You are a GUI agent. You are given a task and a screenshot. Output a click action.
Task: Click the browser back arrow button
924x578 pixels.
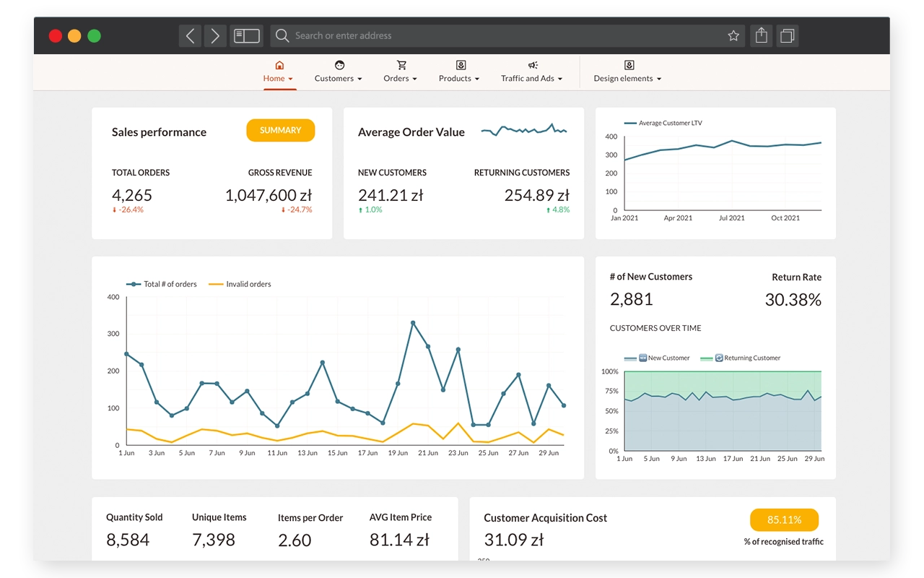(190, 35)
